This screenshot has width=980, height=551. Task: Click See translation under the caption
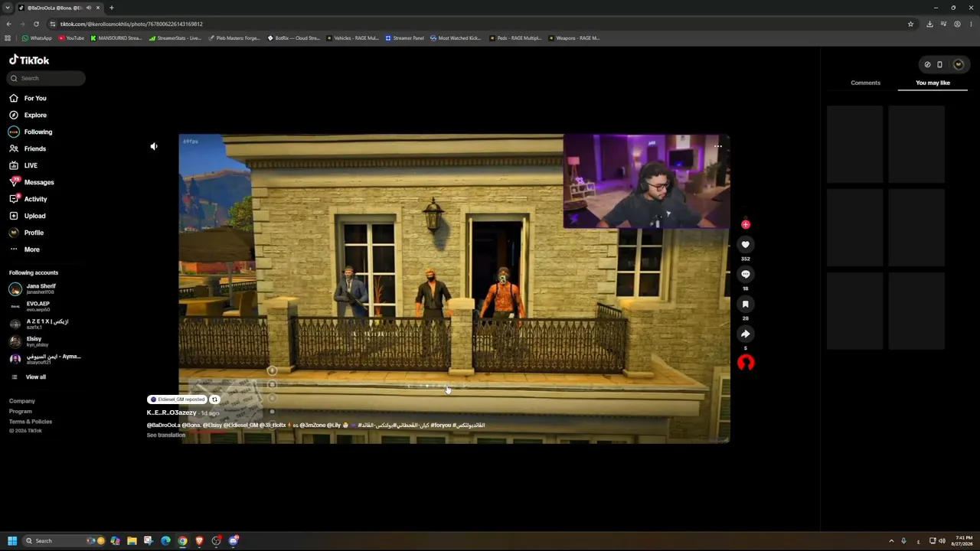(166, 435)
